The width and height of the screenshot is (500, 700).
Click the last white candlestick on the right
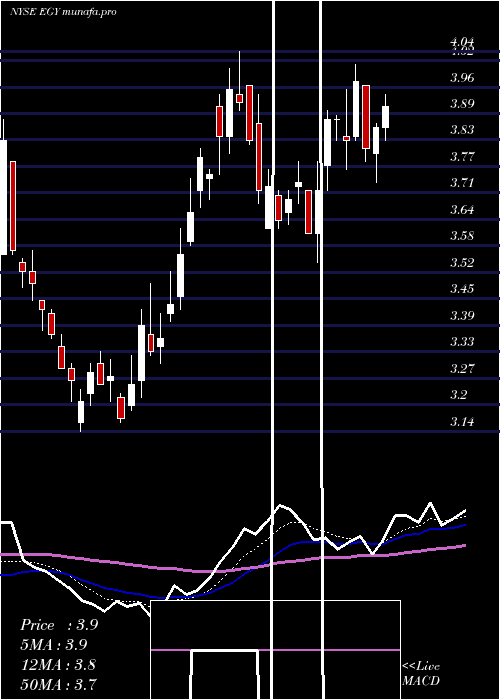[385, 117]
